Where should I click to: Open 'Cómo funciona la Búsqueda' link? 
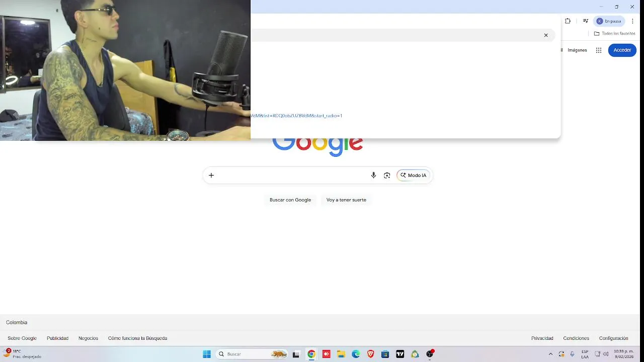137,338
